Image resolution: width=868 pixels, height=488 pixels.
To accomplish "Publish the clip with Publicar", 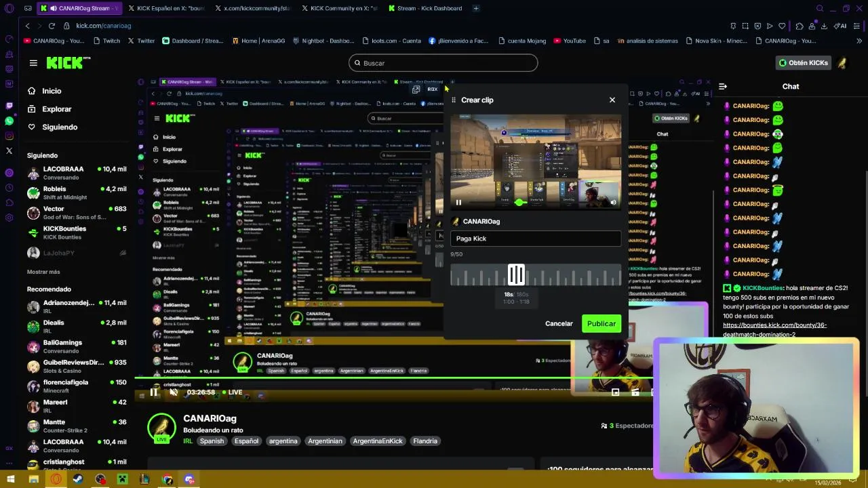I will click(x=601, y=323).
